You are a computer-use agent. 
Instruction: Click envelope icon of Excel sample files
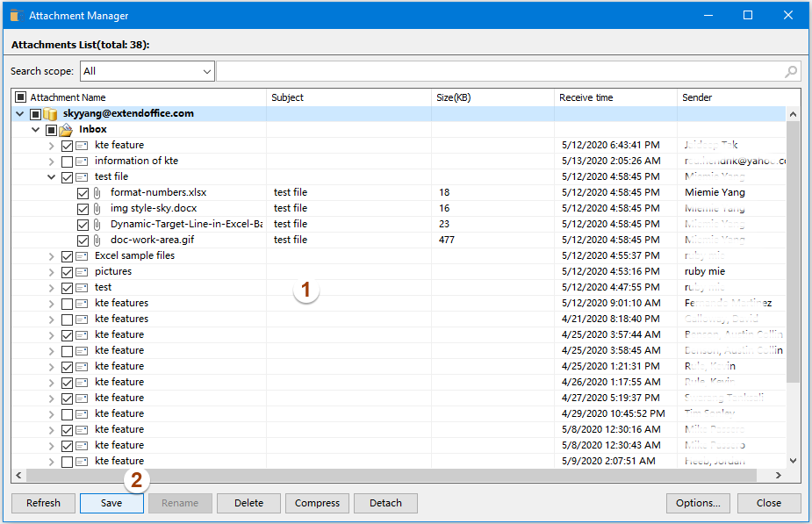[82, 256]
